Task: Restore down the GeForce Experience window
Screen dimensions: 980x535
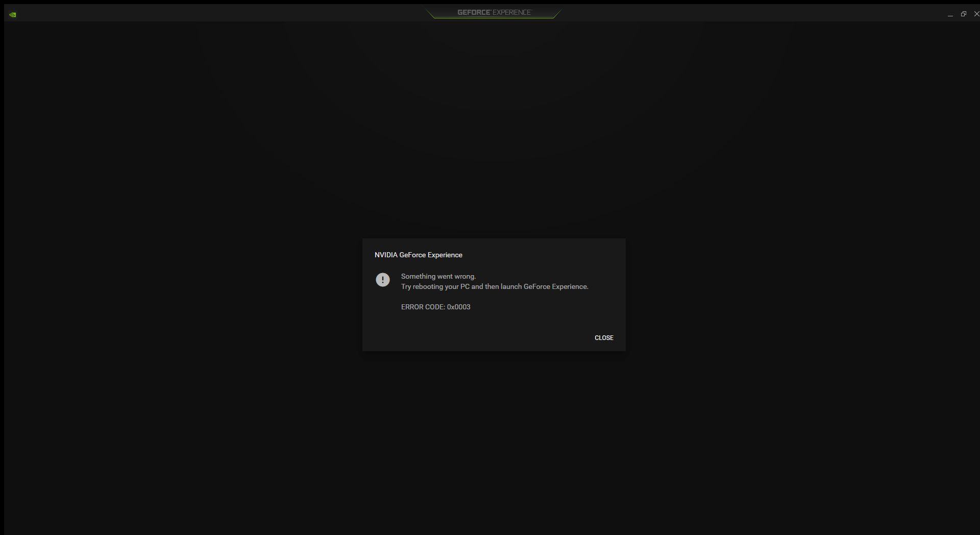Action: pyautogui.click(x=964, y=14)
